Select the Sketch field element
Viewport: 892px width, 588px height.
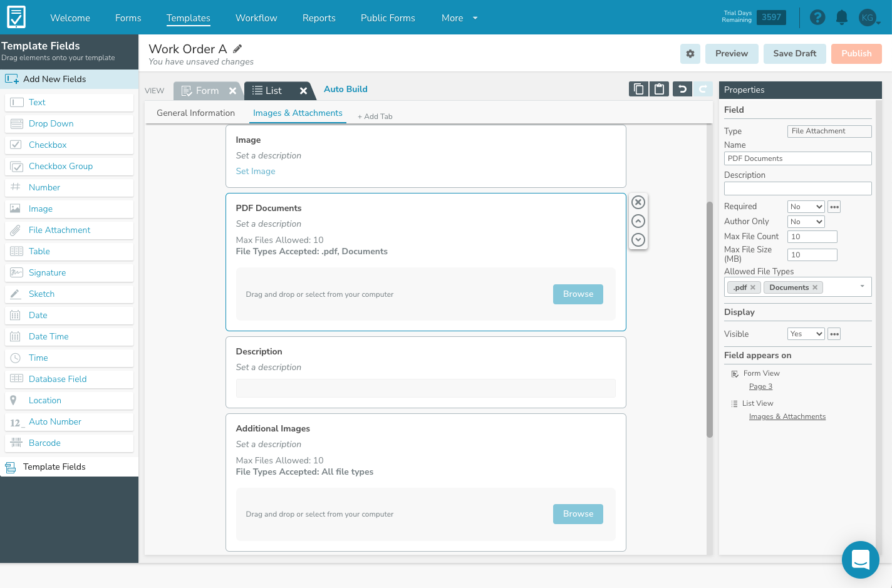tap(69, 294)
